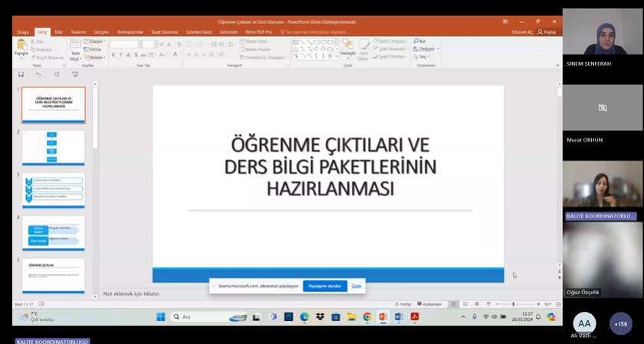Fit slide to window icon in status bar
This screenshot has width=644, height=344.
[558, 304]
